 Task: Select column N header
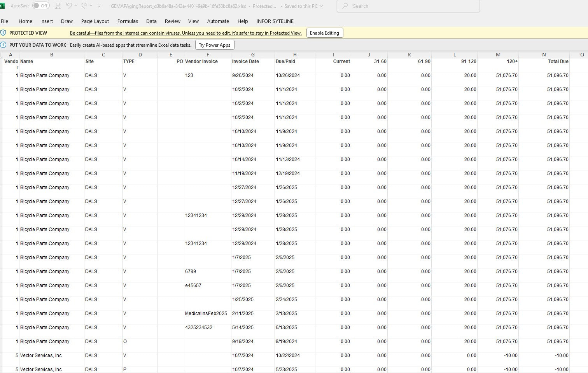544,55
